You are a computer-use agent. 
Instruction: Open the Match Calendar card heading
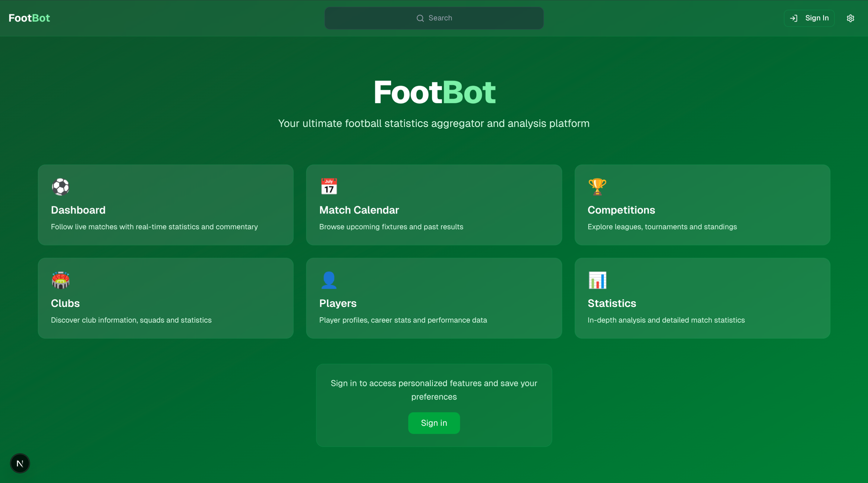coord(359,210)
